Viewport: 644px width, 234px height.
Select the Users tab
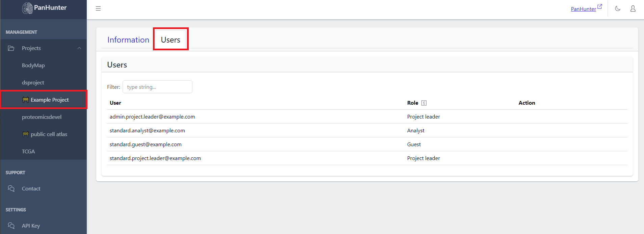click(170, 40)
